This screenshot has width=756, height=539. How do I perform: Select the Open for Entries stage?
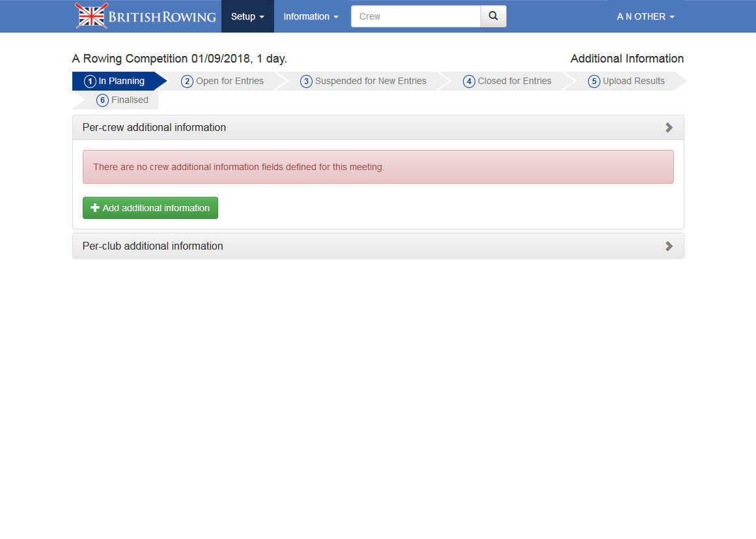point(229,81)
